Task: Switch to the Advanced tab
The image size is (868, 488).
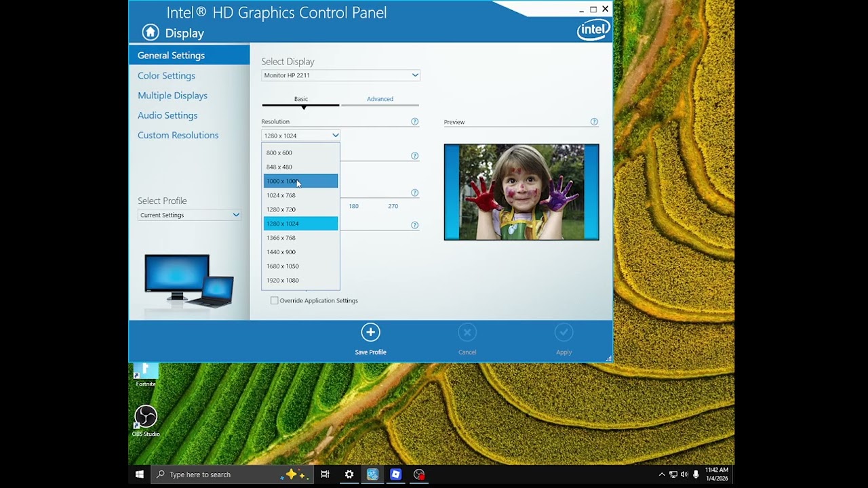Action: pyautogui.click(x=380, y=99)
